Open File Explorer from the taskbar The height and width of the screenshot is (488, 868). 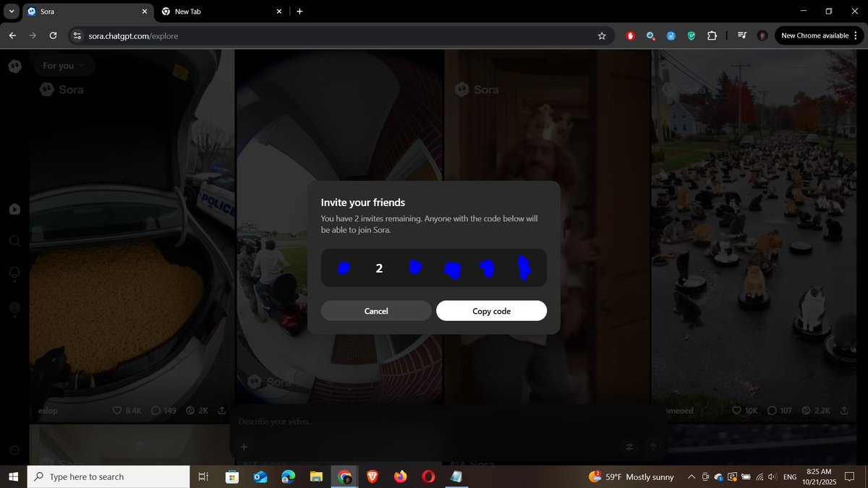coord(316,476)
